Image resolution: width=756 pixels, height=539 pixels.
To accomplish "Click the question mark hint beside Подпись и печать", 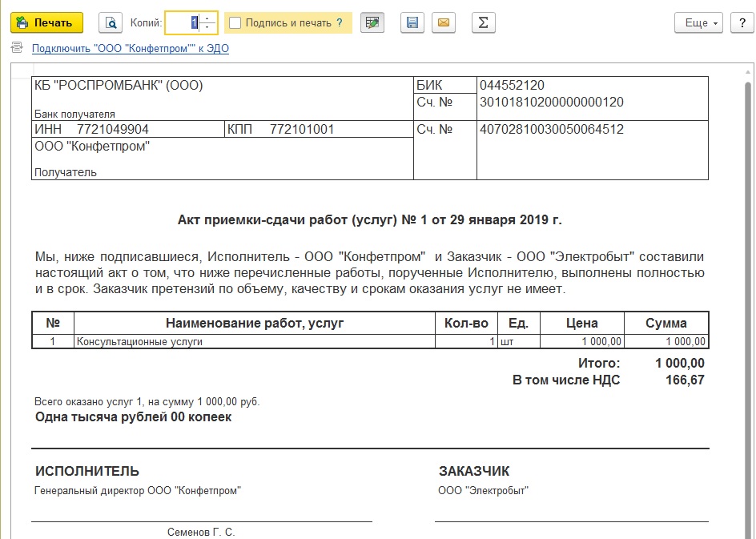I will (x=340, y=22).
